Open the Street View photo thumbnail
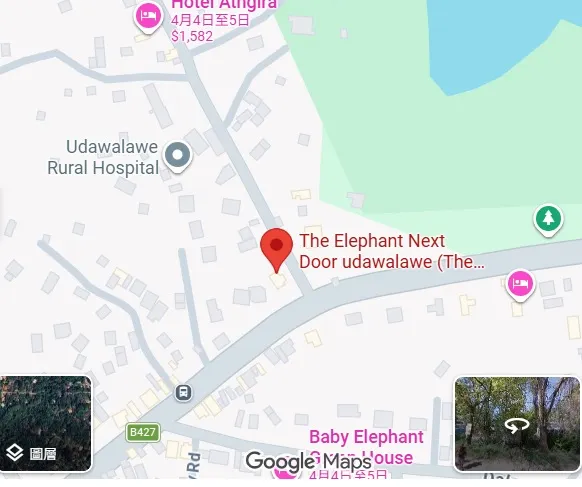The image size is (582, 487). [517, 424]
